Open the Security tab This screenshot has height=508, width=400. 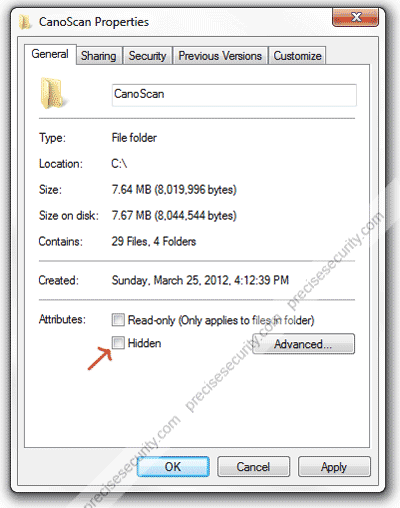pyautogui.click(x=147, y=56)
